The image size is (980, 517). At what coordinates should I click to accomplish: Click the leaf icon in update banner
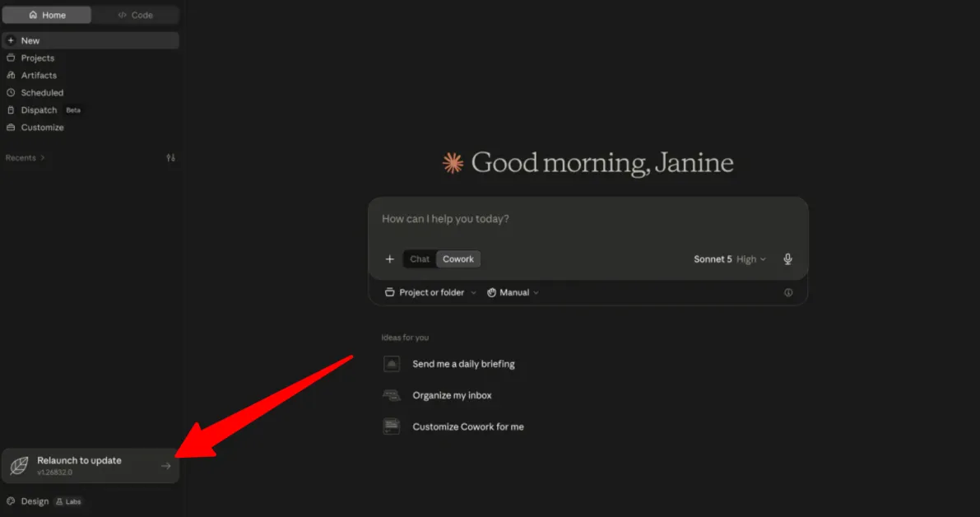pos(20,466)
